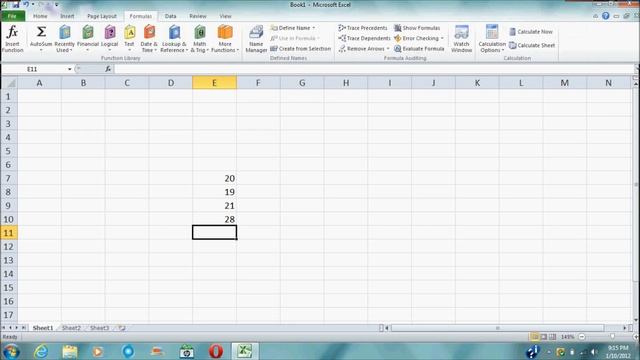Click the Excel taskbar button
The image size is (640, 360).
[245, 351]
